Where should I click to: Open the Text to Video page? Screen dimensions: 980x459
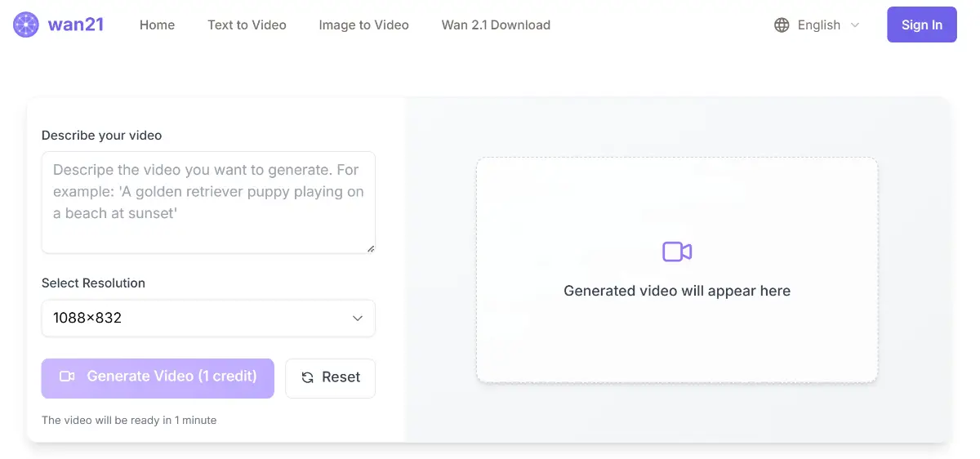(x=247, y=25)
